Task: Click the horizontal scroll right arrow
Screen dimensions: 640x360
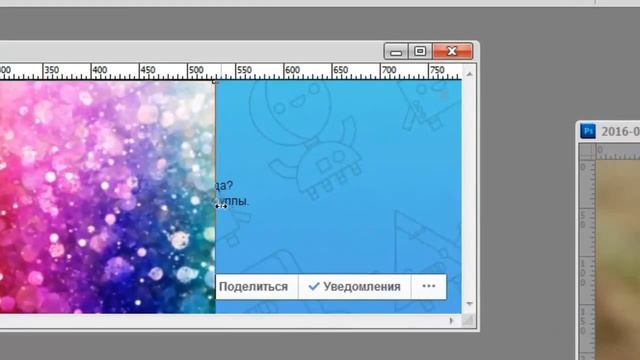Action: 451,321
